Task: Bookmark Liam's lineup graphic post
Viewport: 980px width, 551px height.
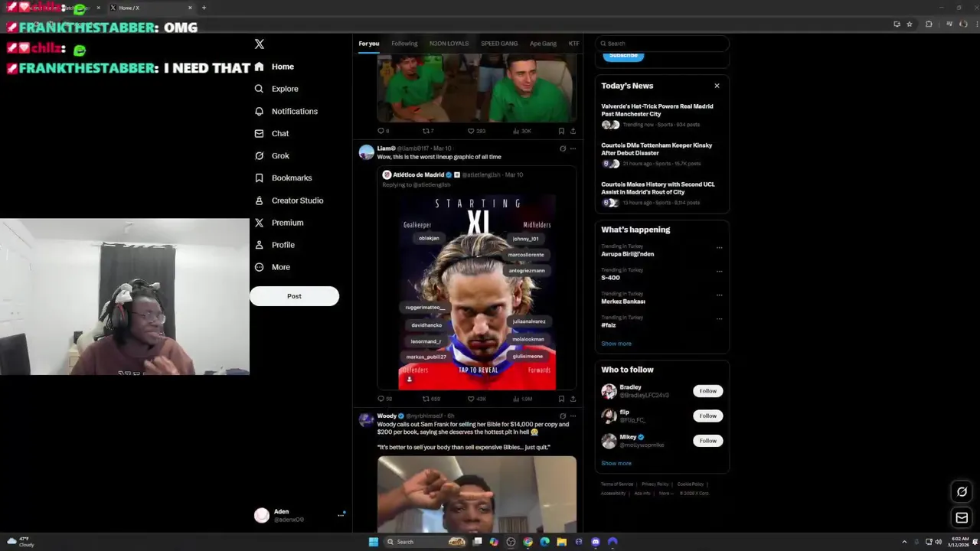Action: point(561,399)
